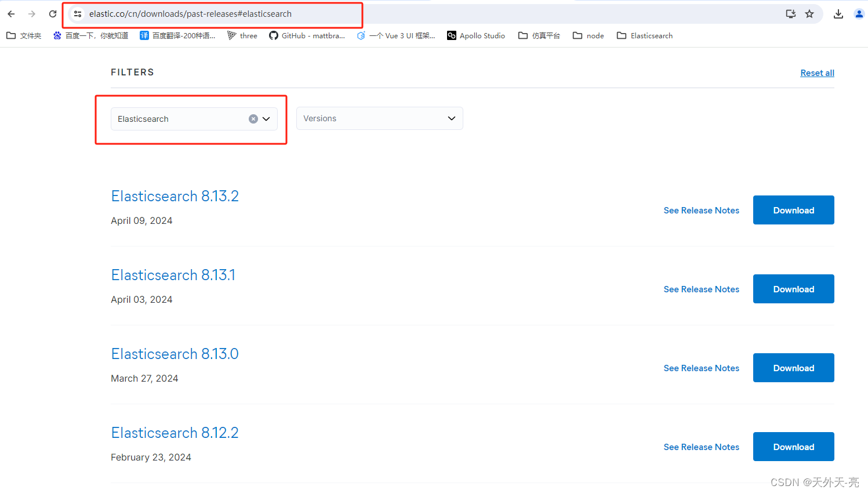
Task: Click the April 09, 2024 date text
Action: pyautogui.click(x=141, y=221)
